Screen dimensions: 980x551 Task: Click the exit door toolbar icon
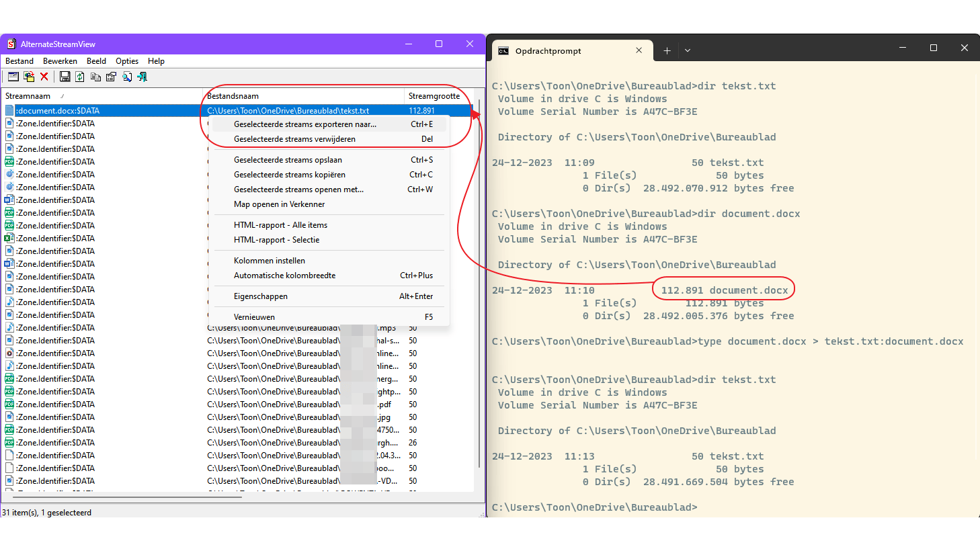142,77
